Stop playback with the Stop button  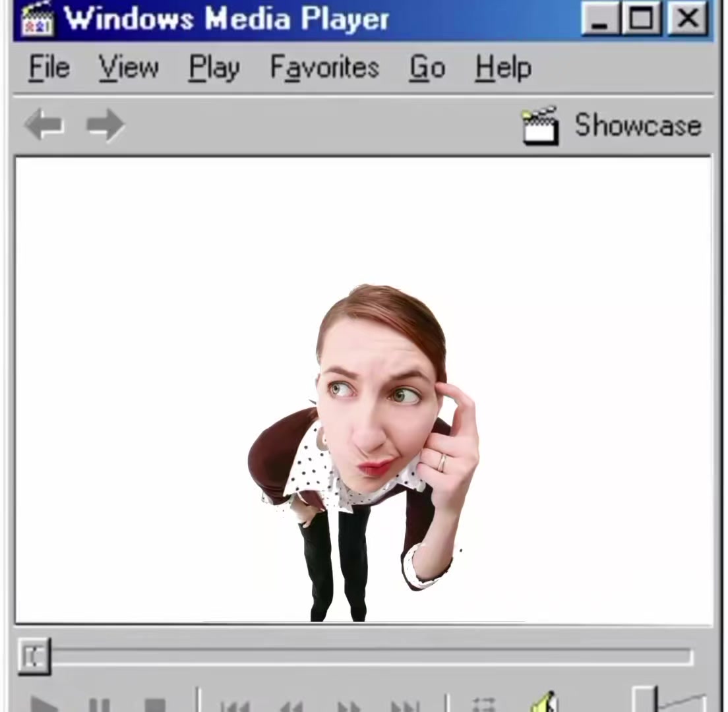click(155, 705)
